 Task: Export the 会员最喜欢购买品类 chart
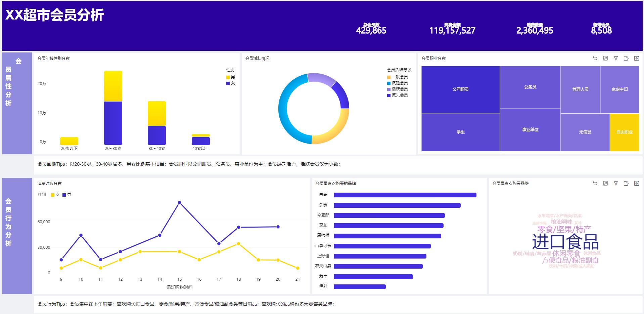(636, 183)
